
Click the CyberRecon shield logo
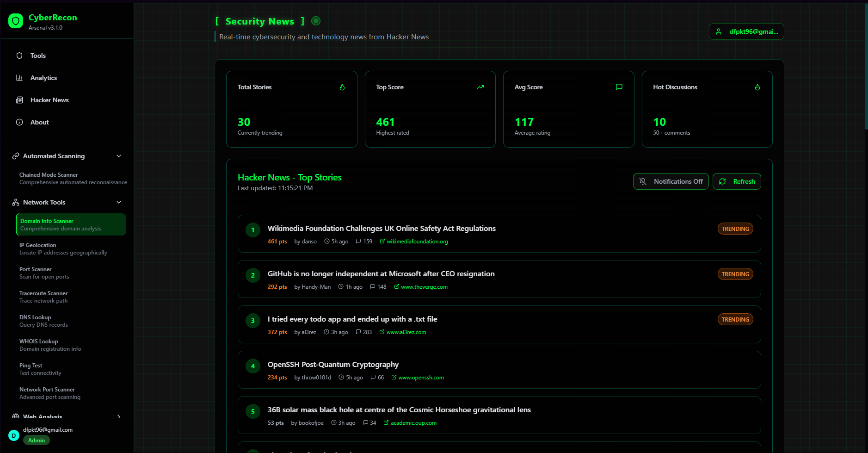coord(16,21)
